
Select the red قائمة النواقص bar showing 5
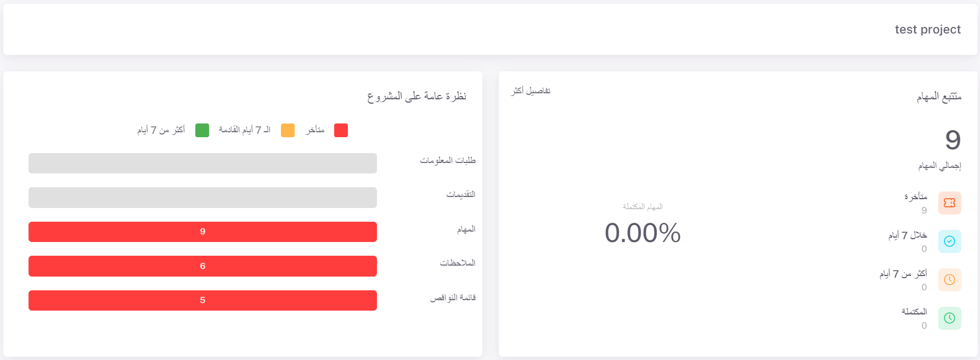pos(202,300)
